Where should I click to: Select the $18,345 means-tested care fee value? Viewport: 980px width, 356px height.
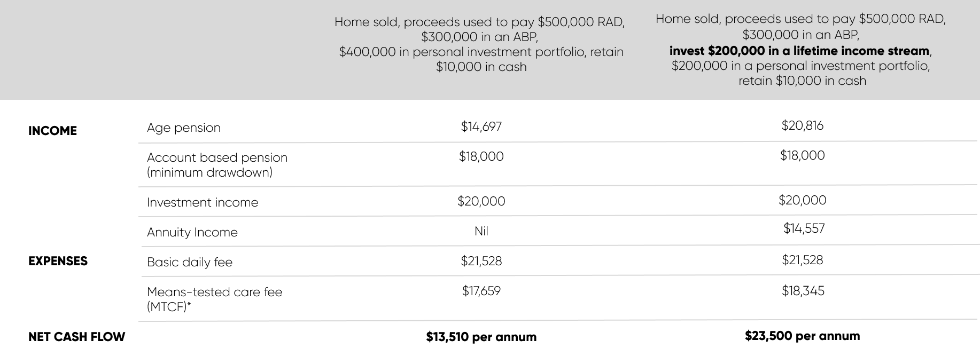[x=803, y=291]
